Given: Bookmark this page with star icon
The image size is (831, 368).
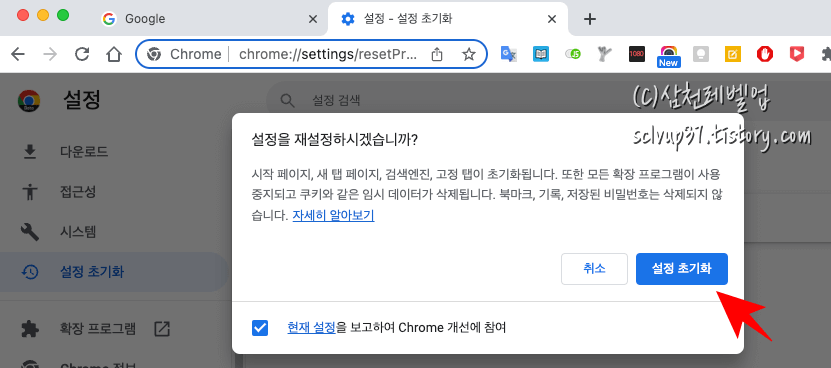Looking at the screenshot, I should 468,54.
